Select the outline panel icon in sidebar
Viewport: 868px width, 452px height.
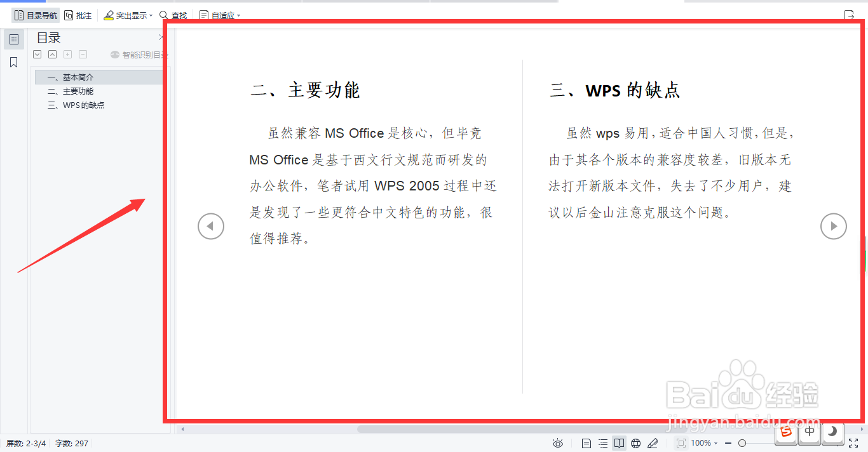(x=14, y=39)
